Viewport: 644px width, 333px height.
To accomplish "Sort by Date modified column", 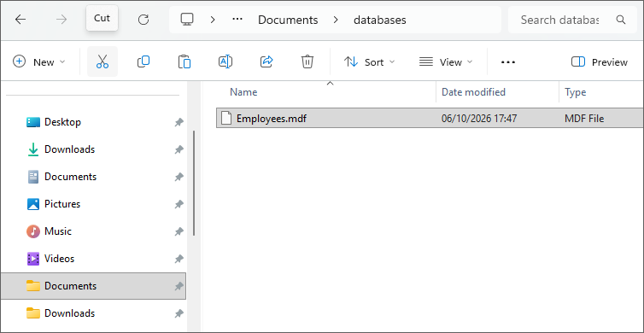I will click(473, 92).
